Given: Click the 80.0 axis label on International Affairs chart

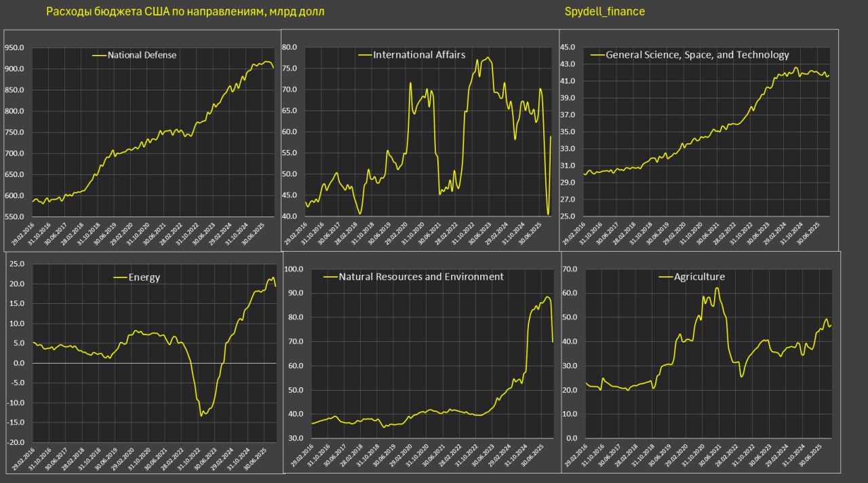Looking at the screenshot, I should [x=291, y=47].
